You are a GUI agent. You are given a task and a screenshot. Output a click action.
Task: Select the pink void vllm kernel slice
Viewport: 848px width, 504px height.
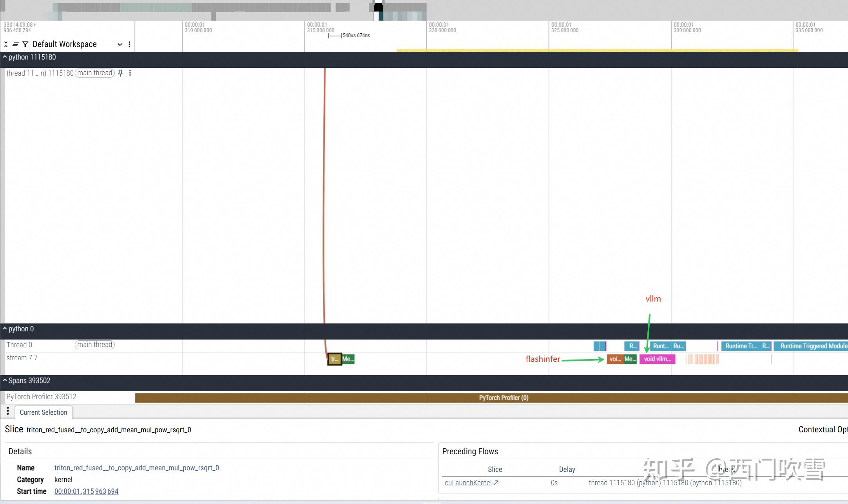(657, 359)
